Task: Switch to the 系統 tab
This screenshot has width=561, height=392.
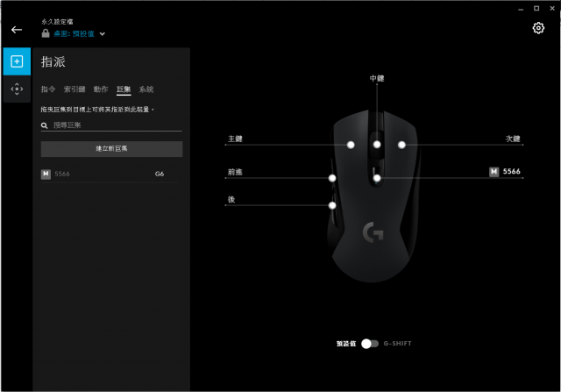Action: [x=146, y=89]
